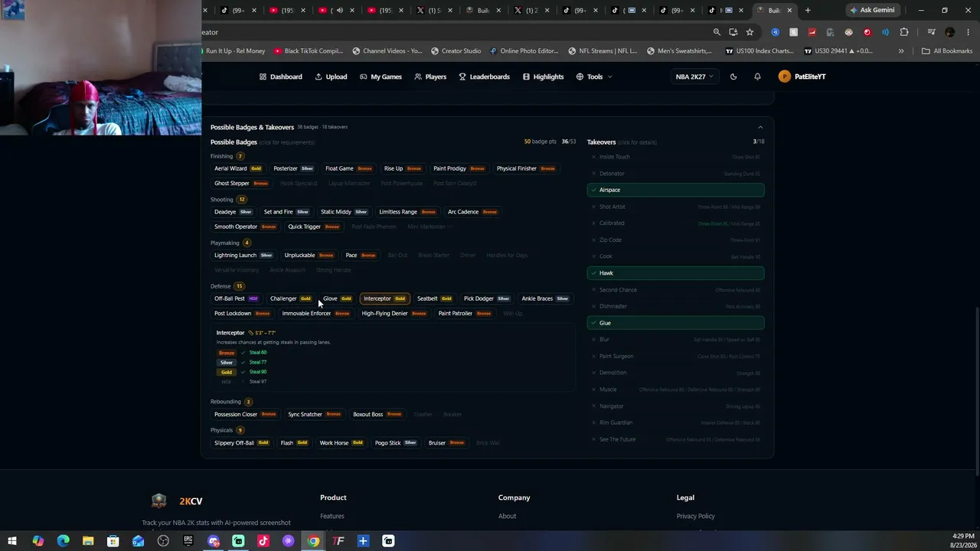Expand details for the Rim Guardian takeover
Screen dimensions: 980x551
(675, 422)
